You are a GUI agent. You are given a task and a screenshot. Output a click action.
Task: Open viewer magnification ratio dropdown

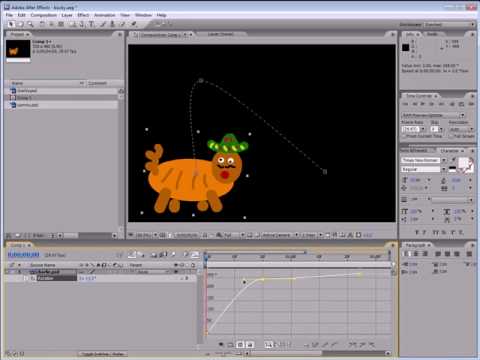point(146,235)
